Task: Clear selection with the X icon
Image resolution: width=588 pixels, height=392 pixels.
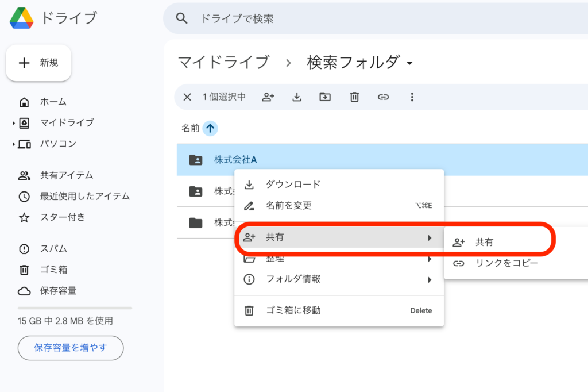Action: 187,97
